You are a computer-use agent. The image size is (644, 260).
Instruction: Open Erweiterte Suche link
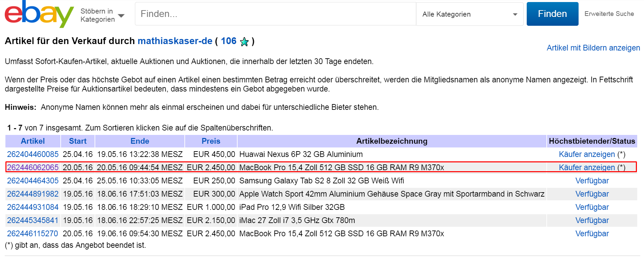[609, 14]
